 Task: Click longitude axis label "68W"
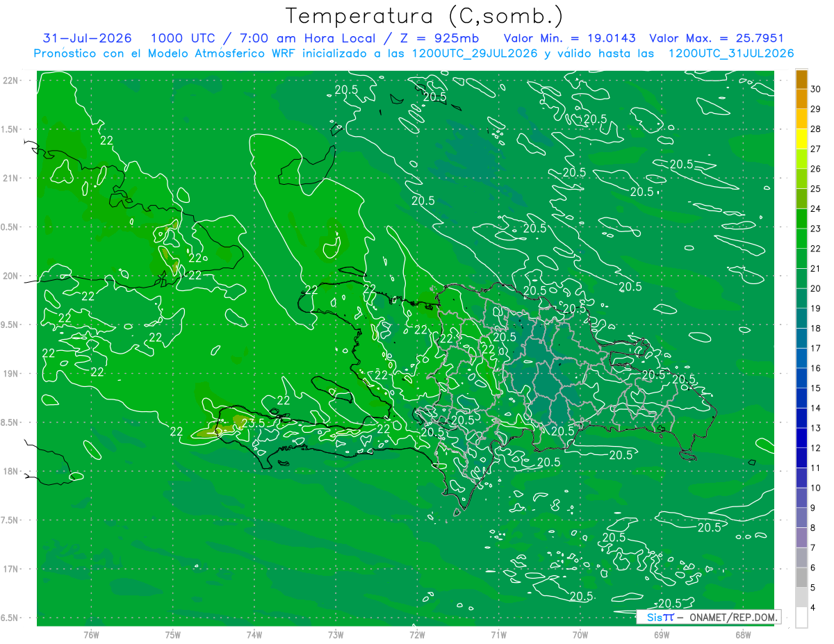742,634
